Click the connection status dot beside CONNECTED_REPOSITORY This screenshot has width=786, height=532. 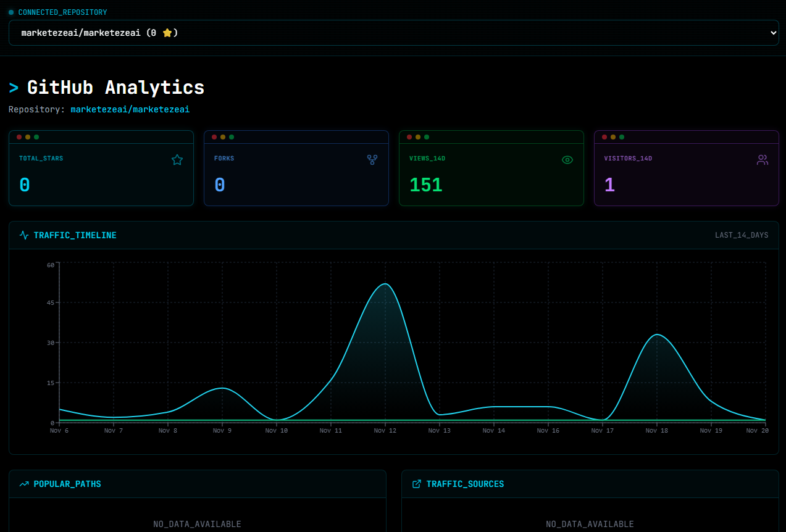coord(12,12)
